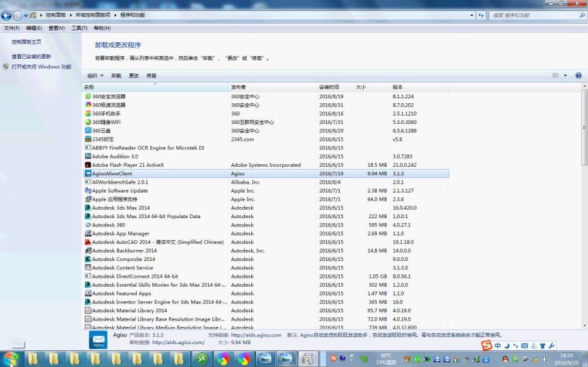Image resolution: width=588 pixels, height=367 pixels.
Task: Select the Autodesk 3ds Max 2014 row
Action: tap(266, 208)
